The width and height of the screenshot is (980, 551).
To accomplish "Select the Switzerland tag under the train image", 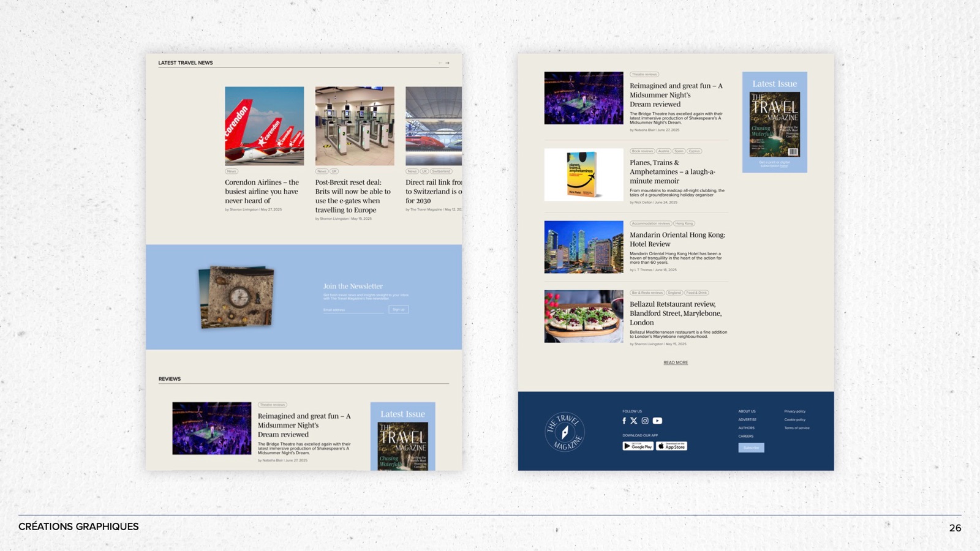I will (441, 171).
